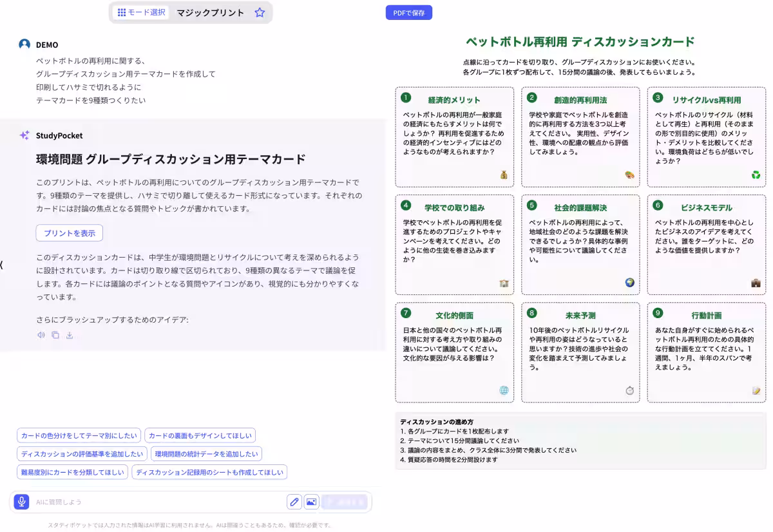Save the discussion cards as PDF
Image resolution: width=773 pixels, height=532 pixels.
[x=409, y=12]
